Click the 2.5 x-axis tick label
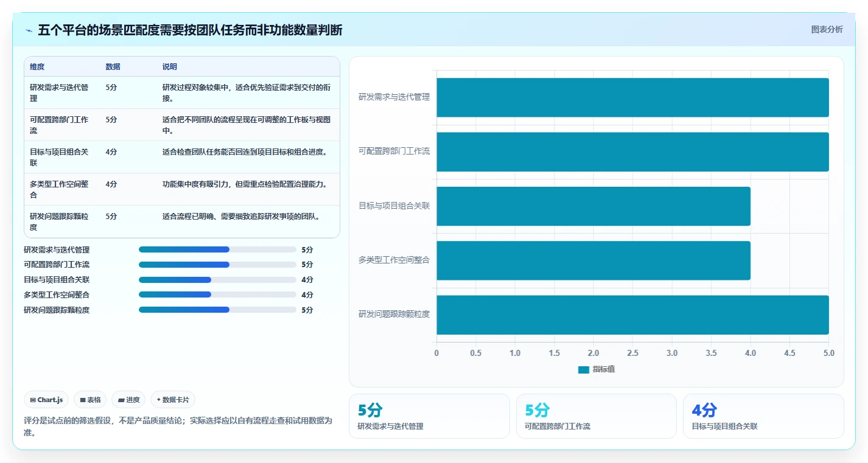The width and height of the screenshot is (868, 463). pos(632,353)
